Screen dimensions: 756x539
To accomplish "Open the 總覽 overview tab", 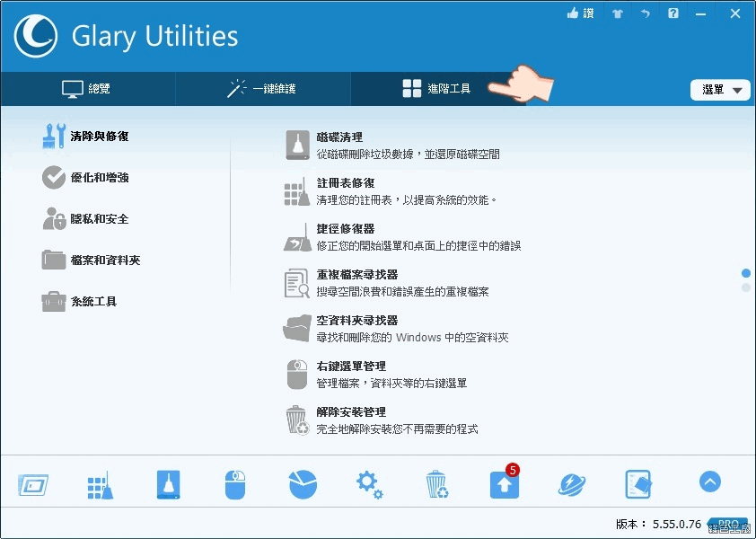I will (88, 89).
